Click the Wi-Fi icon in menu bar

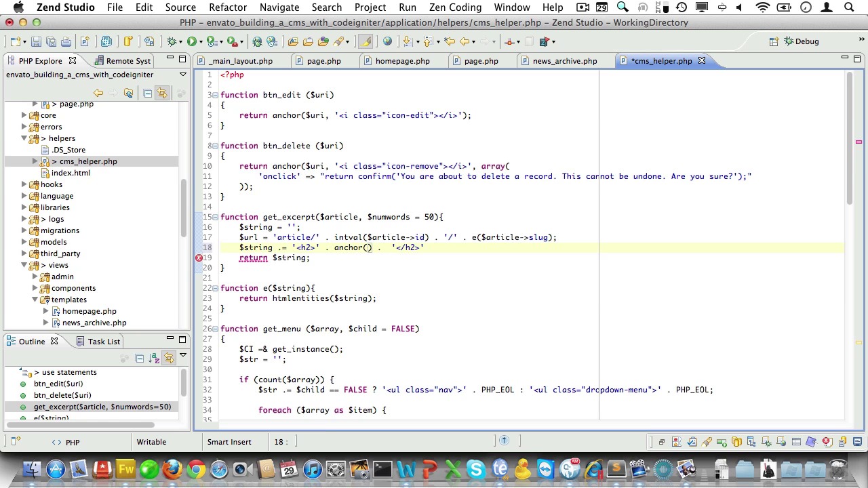(763, 7)
